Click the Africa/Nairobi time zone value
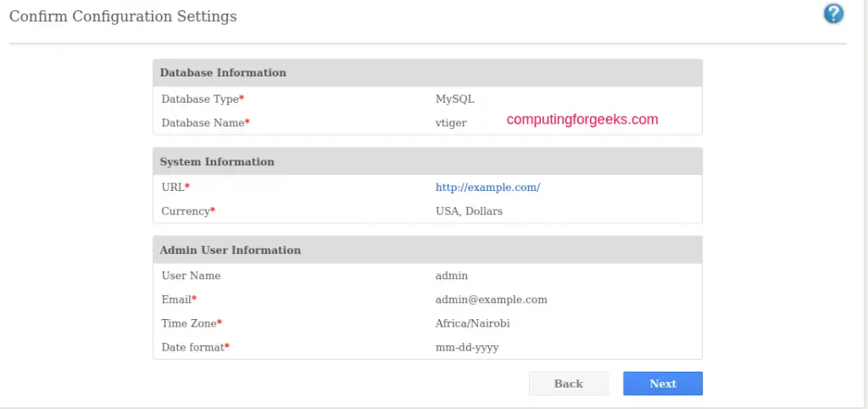 pyautogui.click(x=473, y=323)
